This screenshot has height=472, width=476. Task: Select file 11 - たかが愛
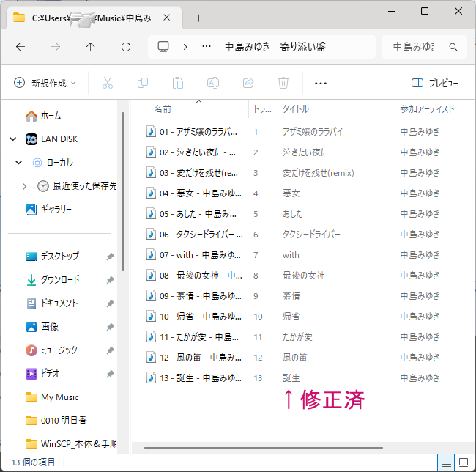tap(194, 337)
